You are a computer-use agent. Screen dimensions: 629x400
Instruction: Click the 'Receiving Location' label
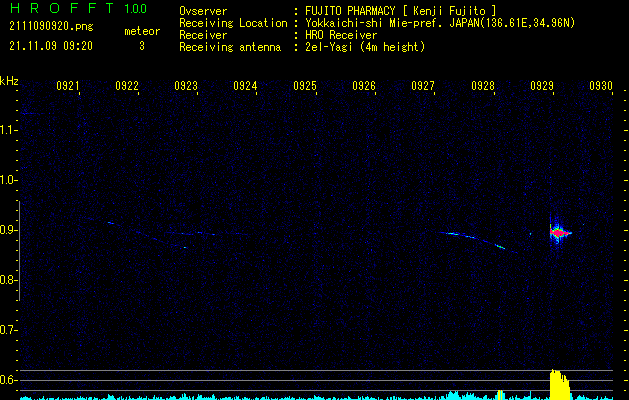pos(233,23)
